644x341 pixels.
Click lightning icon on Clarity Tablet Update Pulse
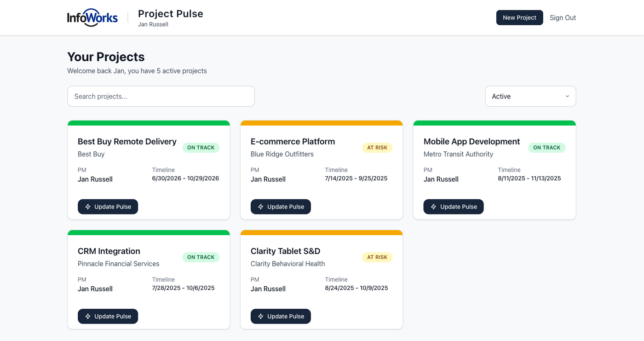tap(261, 316)
